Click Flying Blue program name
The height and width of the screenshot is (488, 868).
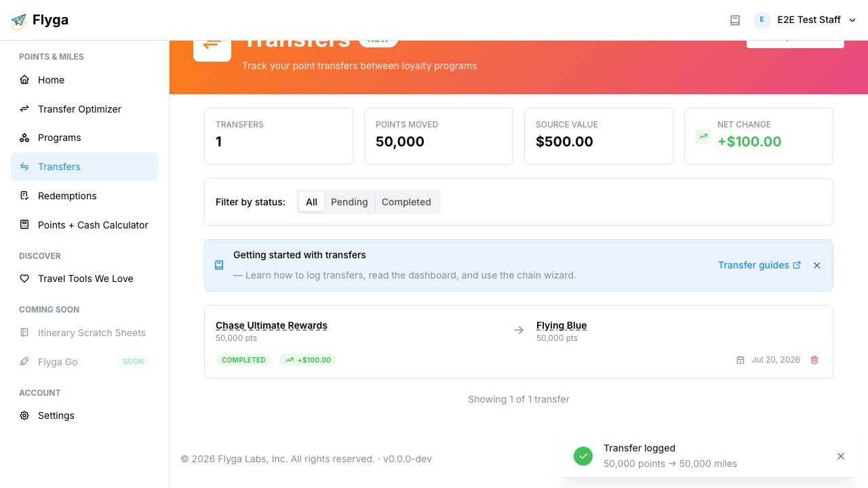pyautogui.click(x=561, y=325)
